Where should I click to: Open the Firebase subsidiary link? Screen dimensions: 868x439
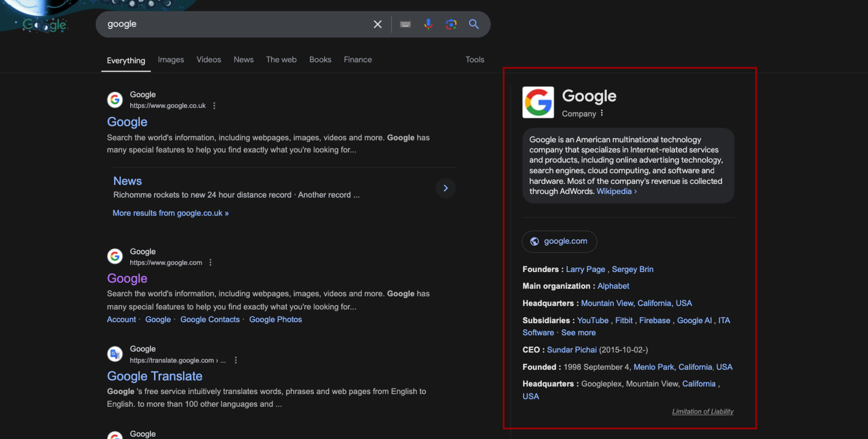point(655,321)
